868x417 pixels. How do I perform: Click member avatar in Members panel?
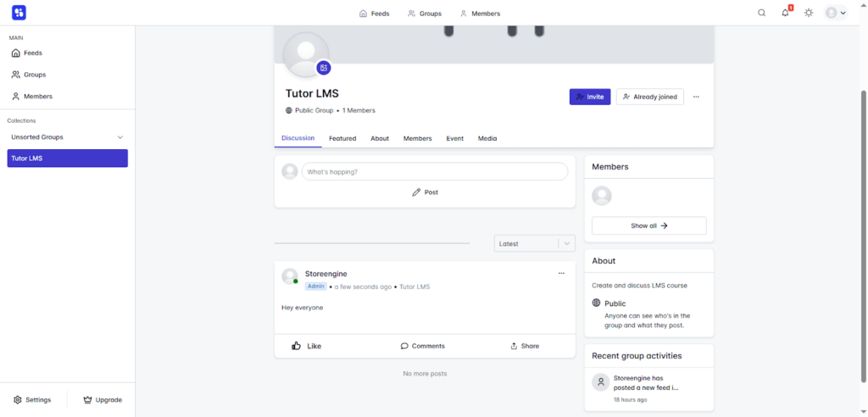coord(602,196)
